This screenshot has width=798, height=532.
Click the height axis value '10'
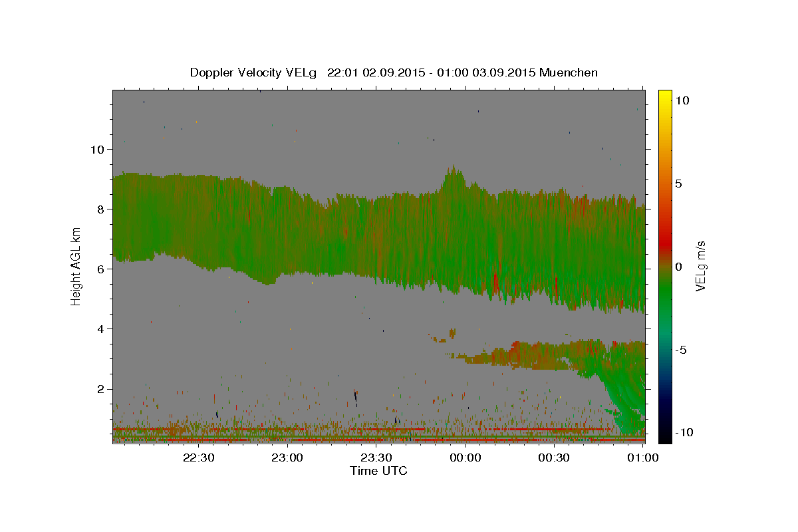click(x=96, y=149)
